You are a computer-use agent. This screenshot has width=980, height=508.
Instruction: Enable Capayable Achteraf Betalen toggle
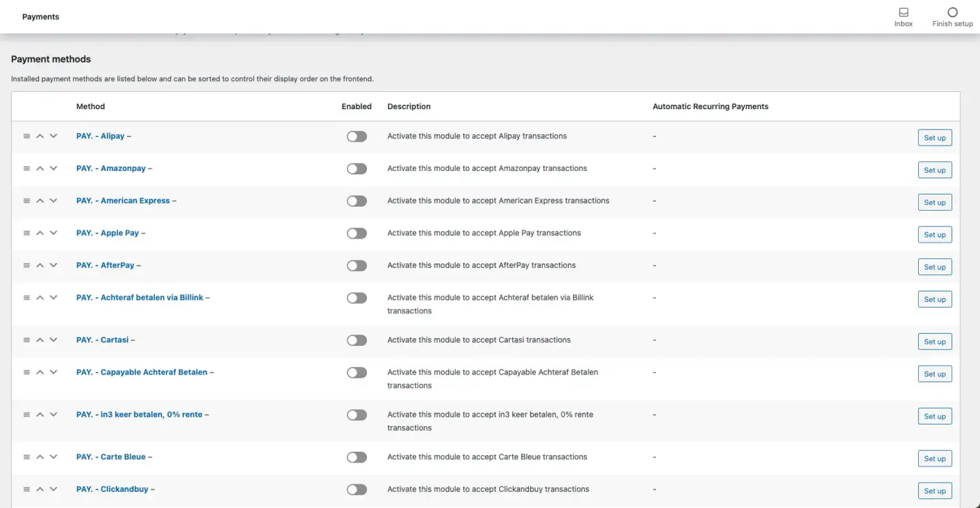point(357,372)
